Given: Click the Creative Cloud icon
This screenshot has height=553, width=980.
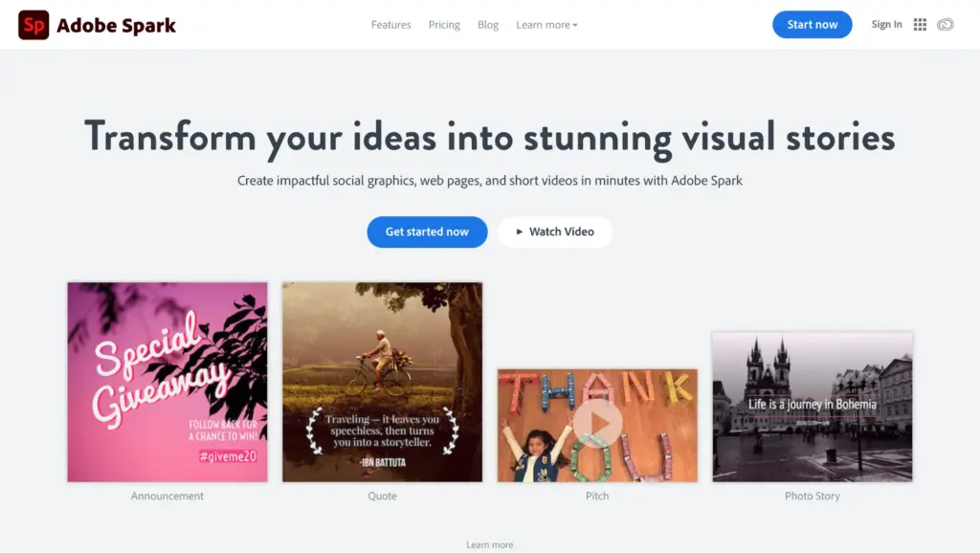Looking at the screenshot, I should [946, 25].
